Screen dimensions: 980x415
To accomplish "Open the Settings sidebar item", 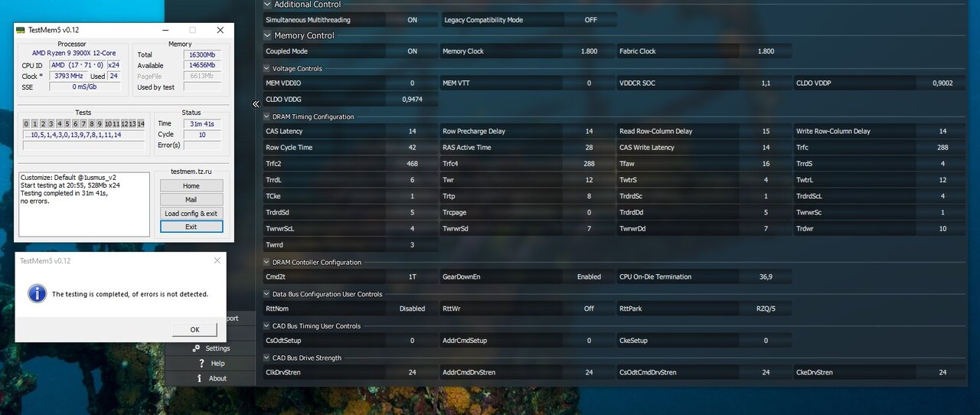I will (210, 348).
